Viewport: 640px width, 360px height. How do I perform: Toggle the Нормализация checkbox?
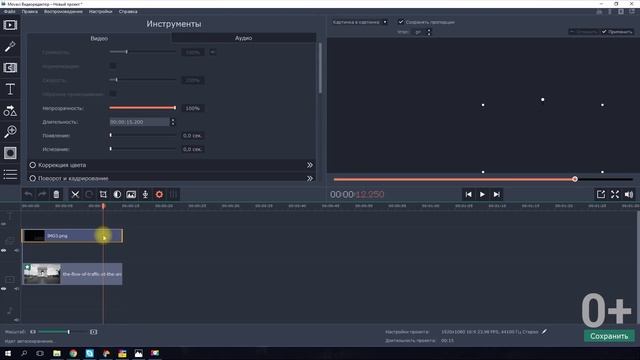tap(113, 66)
